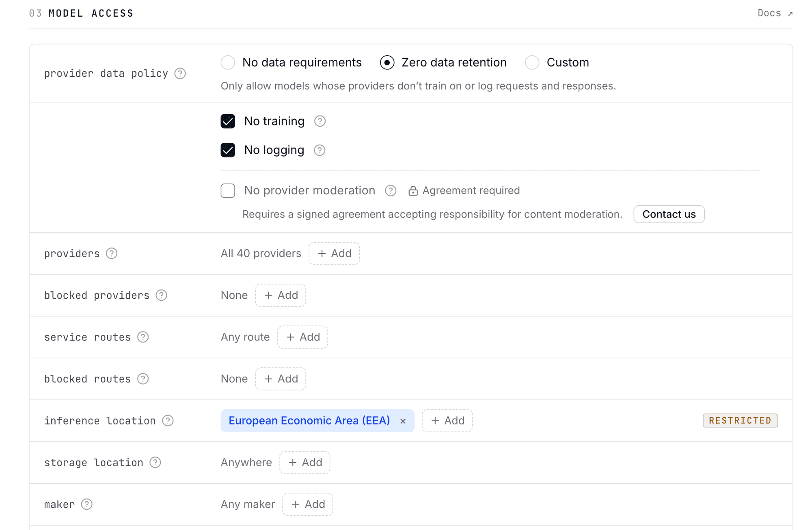Show help for maker setting
This screenshot has height=530, width=812.
(86, 504)
